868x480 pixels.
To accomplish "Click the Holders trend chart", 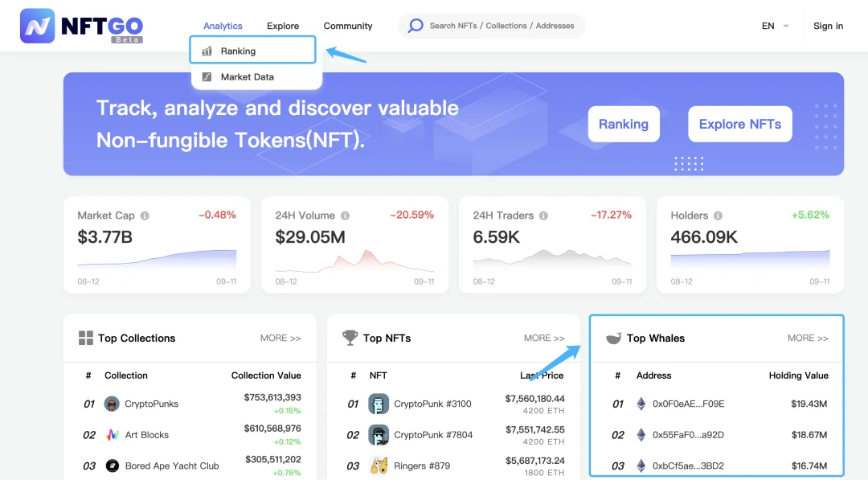I will pos(750,260).
